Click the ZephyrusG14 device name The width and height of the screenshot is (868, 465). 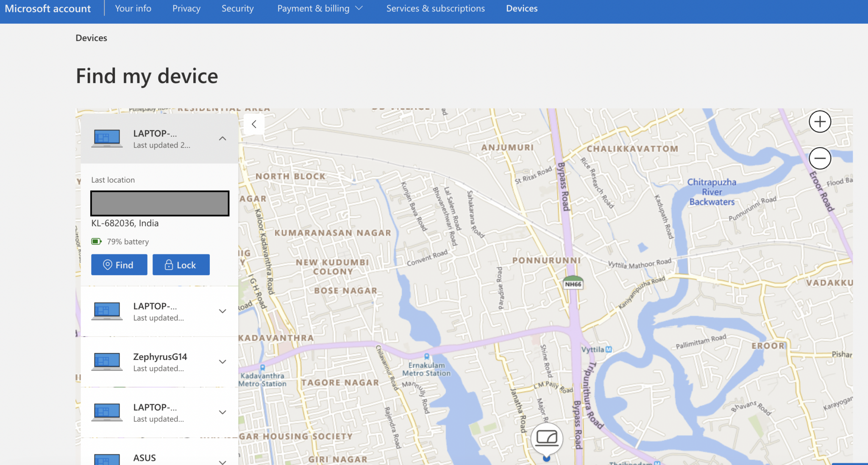160,356
